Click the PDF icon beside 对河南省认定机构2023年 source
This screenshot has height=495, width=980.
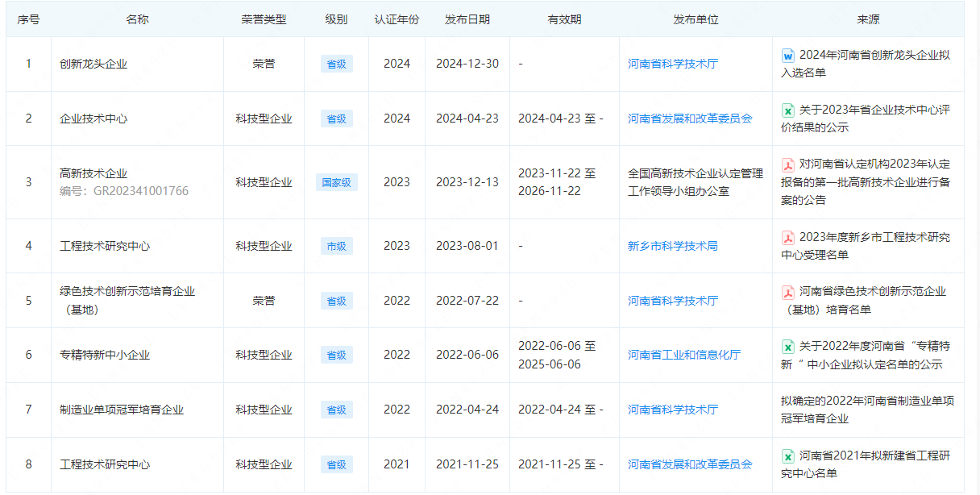click(x=788, y=165)
